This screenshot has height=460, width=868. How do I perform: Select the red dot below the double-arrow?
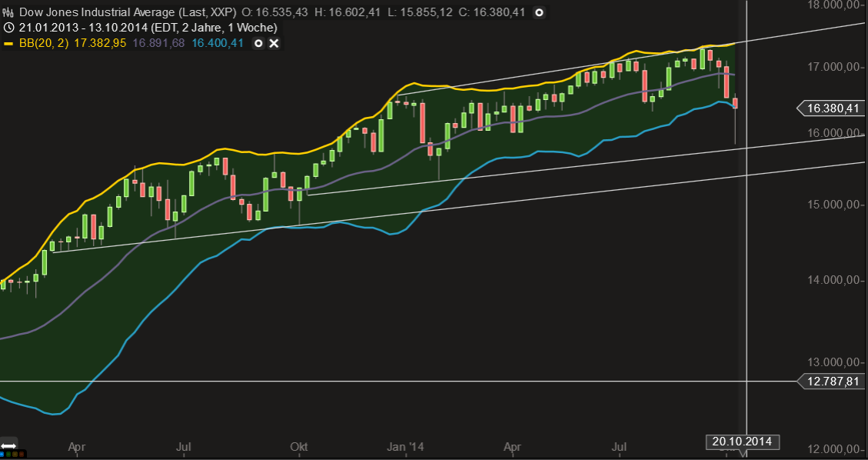click(22, 455)
